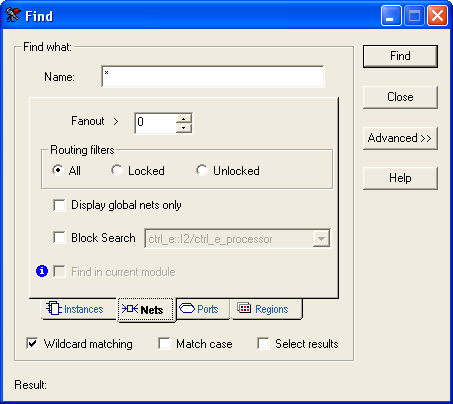Toggle Find in current module checkbox
This screenshot has height=404, width=453.
[59, 272]
